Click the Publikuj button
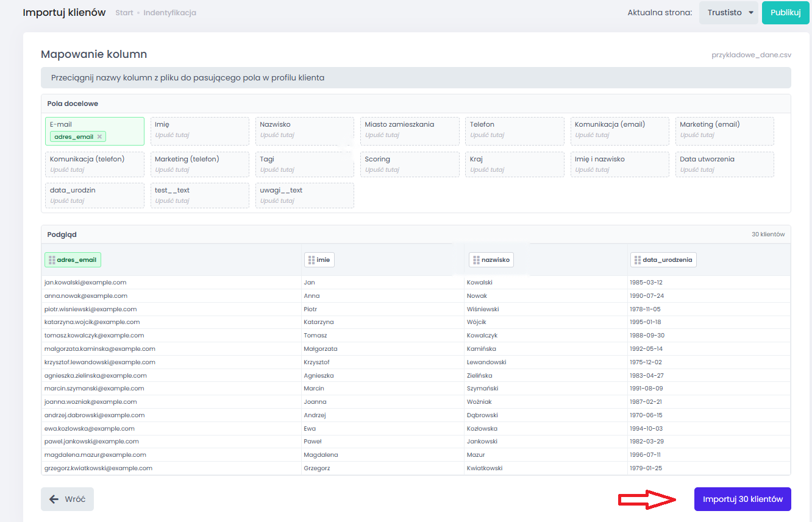Viewport: 812px width, 522px height. point(785,12)
